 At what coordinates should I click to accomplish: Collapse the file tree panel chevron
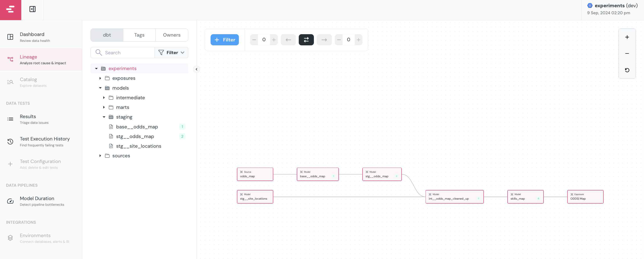(197, 69)
